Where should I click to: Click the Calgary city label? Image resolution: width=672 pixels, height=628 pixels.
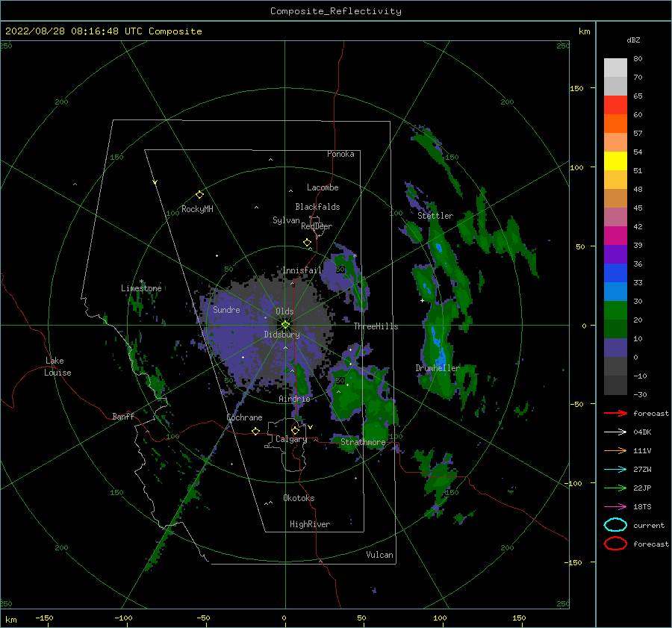click(x=291, y=439)
